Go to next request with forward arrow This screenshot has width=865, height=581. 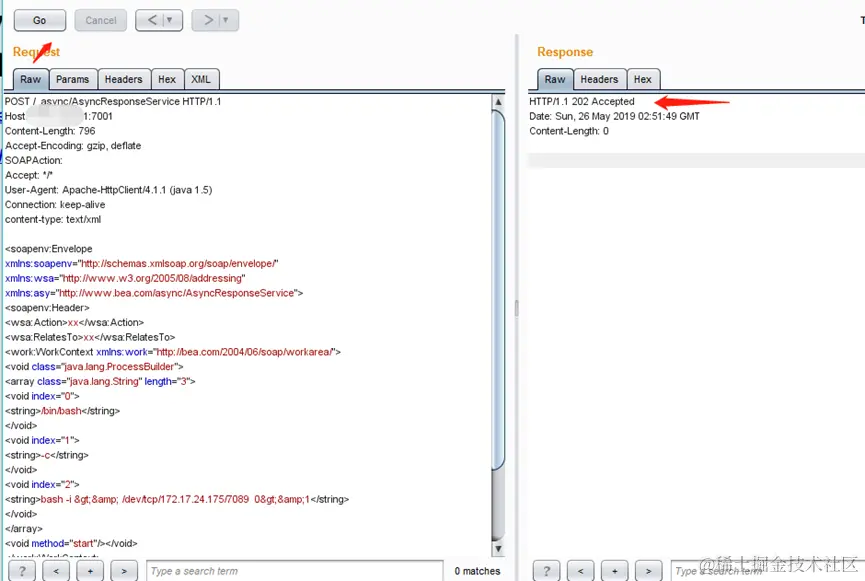[208, 20]
